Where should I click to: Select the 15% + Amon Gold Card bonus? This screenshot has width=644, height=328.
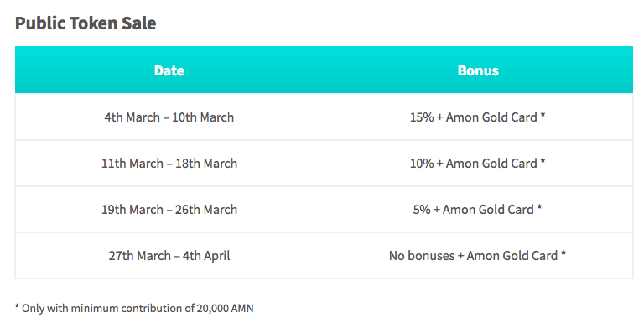[478, 117]
